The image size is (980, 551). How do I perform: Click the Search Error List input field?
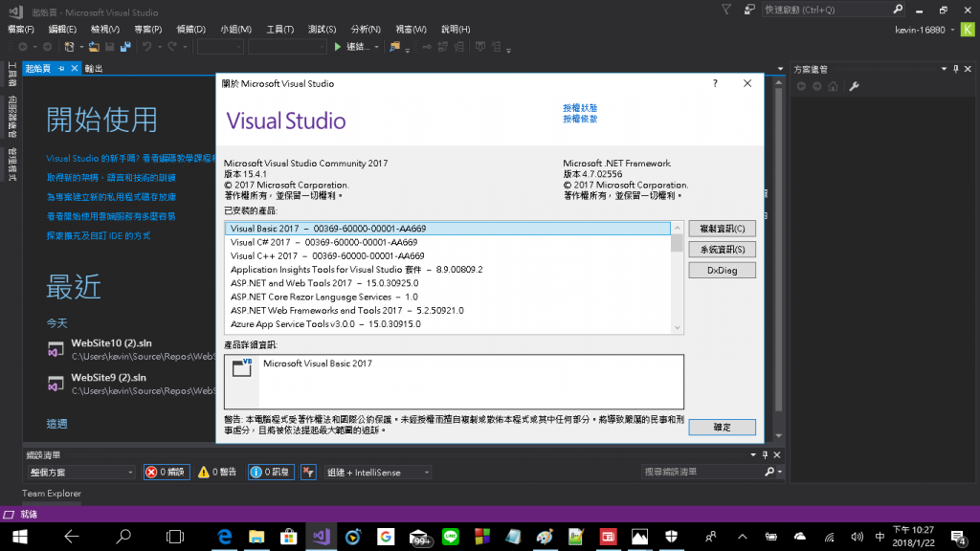pos(702,472)
